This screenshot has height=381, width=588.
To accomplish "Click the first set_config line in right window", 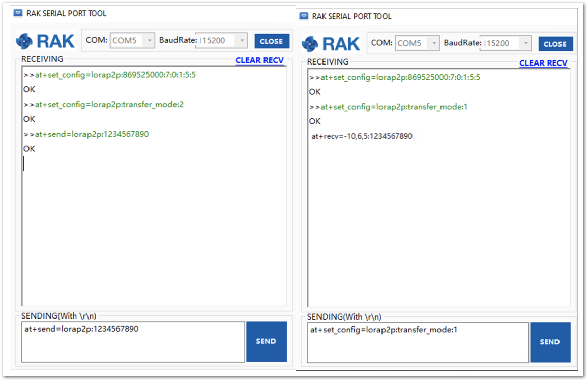I will 395,78.
